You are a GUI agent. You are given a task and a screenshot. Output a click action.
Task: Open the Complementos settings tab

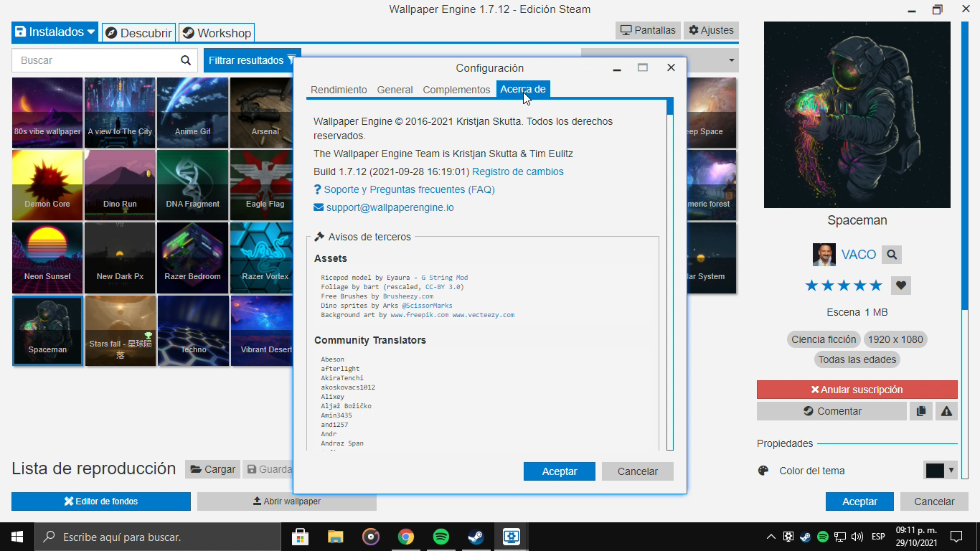point(456,90)
